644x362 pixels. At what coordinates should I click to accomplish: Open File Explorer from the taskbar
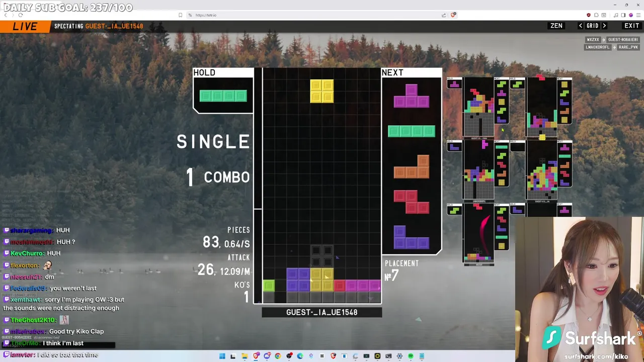[244, 356]
